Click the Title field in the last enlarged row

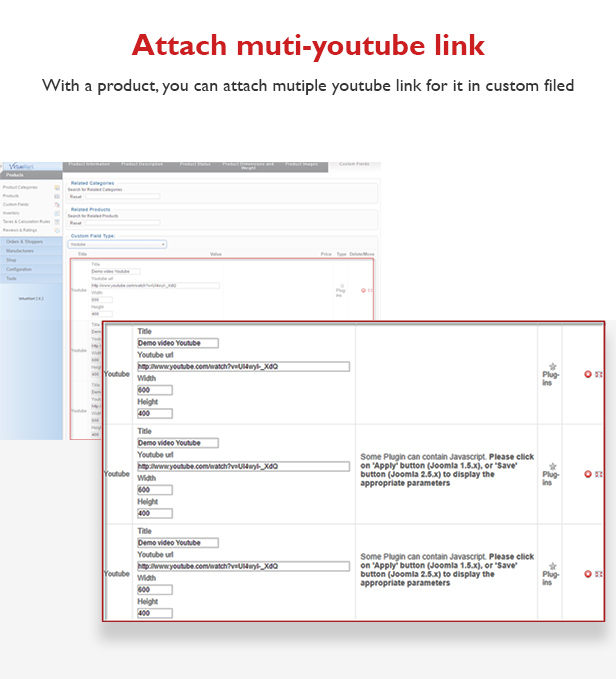click(x=178, y=543)
